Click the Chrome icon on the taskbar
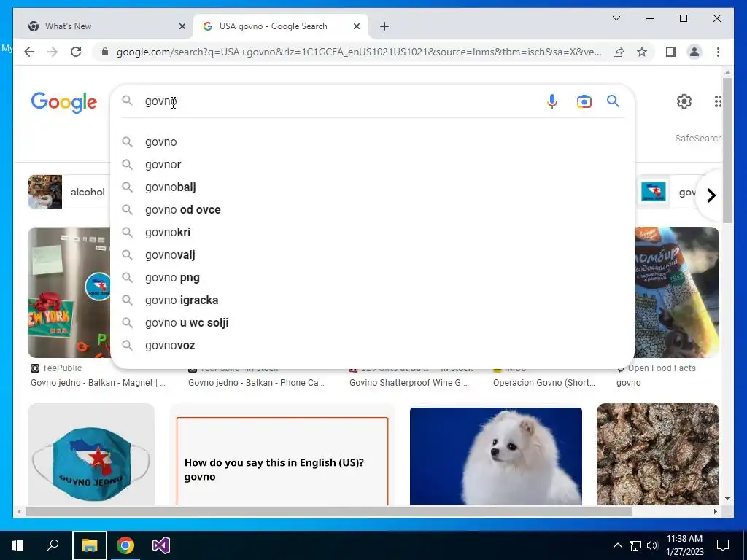This screenshot has height=560, width=747. coord(125,545)
